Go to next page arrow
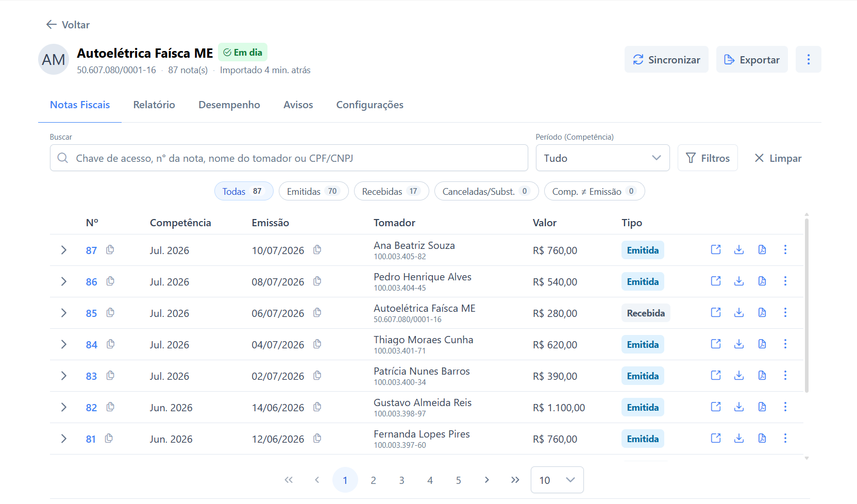857x504 pixels. (x=486, y=480)
